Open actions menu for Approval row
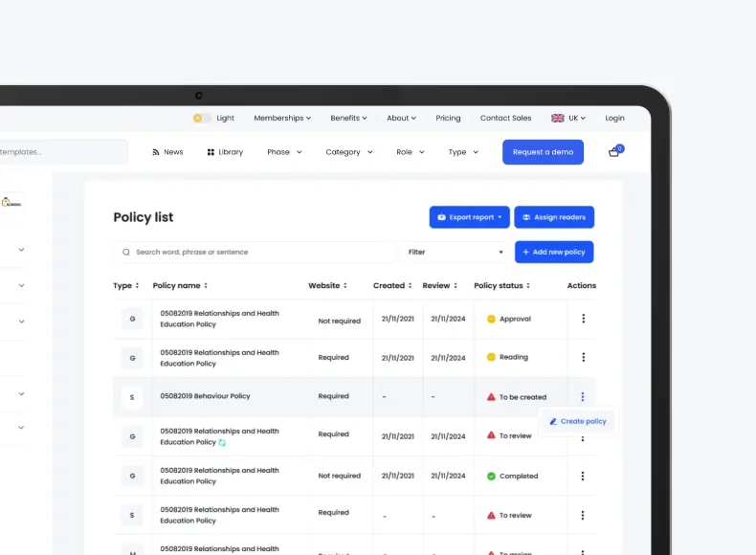 (x=584, y=319)
